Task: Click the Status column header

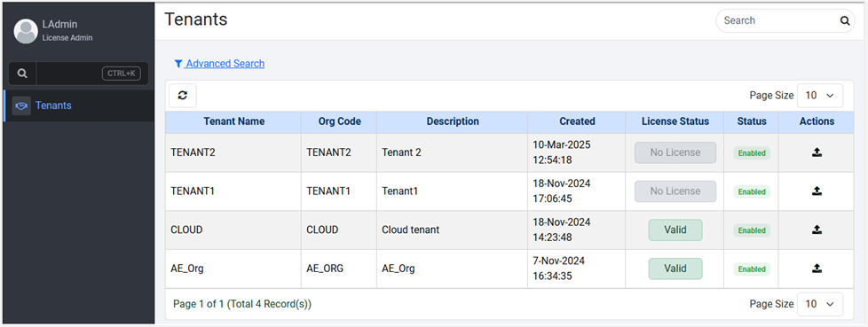Action: pos(751,121)
